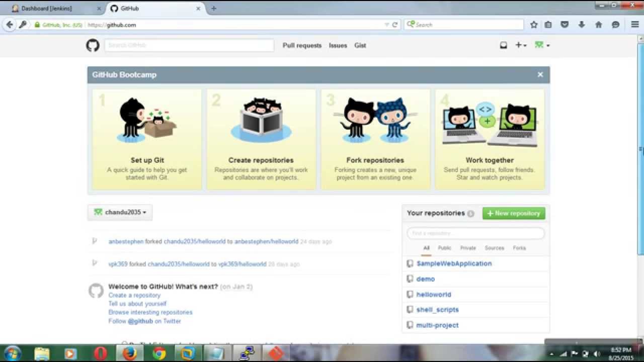This screenshot has height=362, width=644.
Task: Select the Forks repositories filter tab
Action: click(519, 248)
